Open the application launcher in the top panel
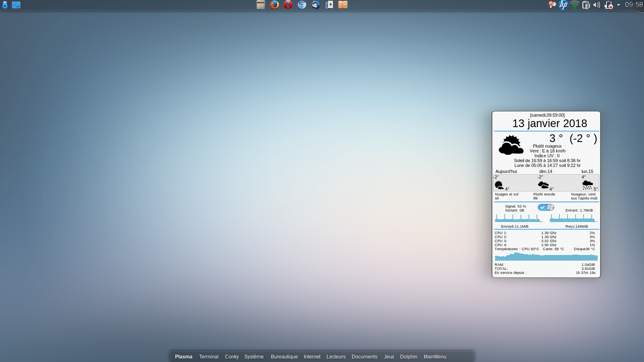644x362 pixels. 5,5
